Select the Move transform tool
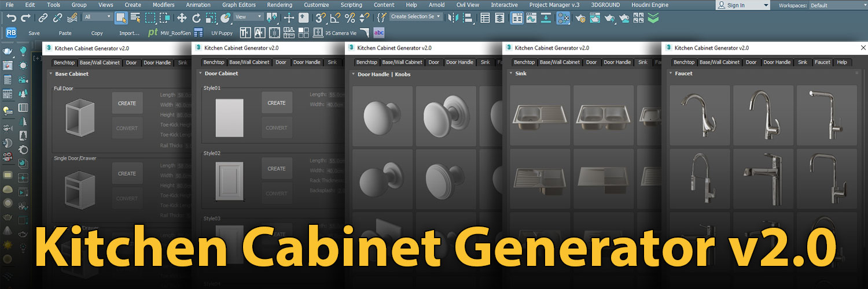The width and height of the screenshot is (868, 289). pos(182,18)
